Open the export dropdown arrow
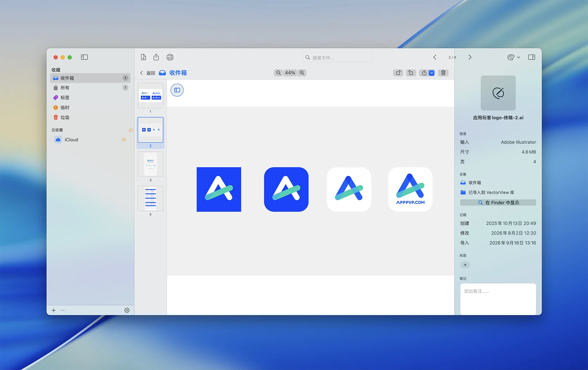Screen dimensions: 588x370 point(431,73)
